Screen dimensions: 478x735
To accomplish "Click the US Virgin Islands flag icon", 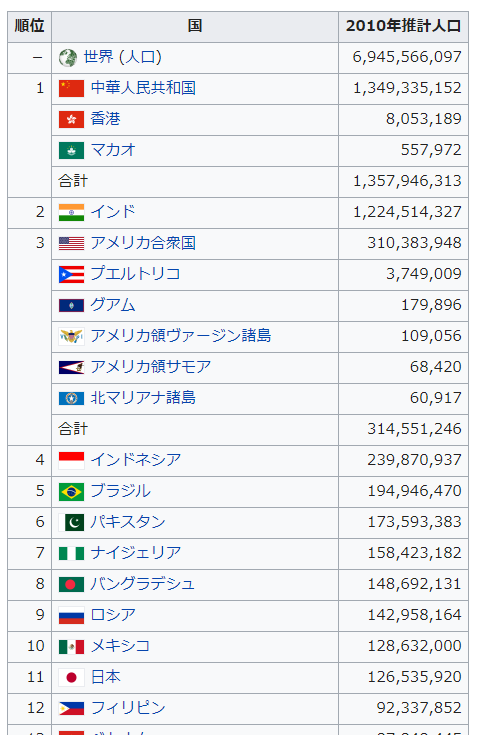I will (71, 337).
